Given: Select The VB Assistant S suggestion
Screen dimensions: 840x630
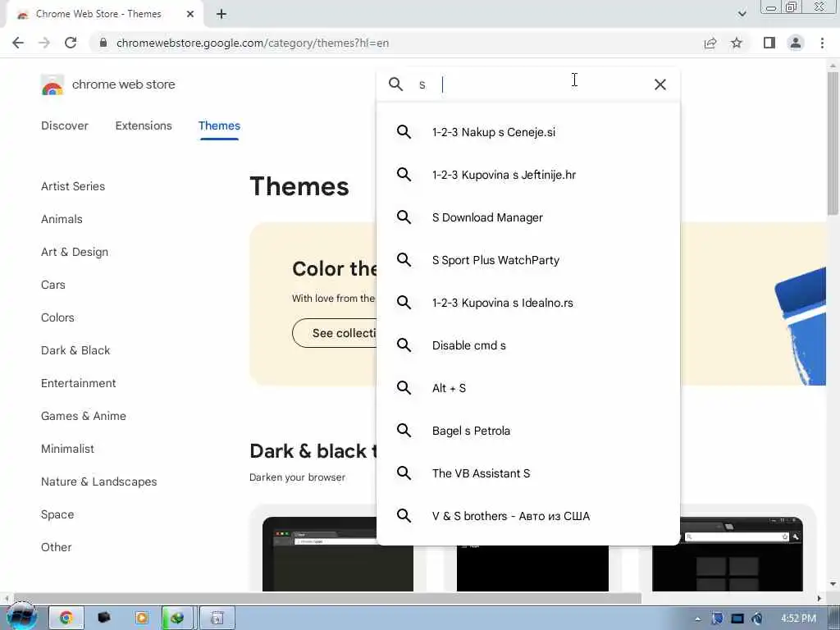Looking at the screenshot, I should click(528, 473).
